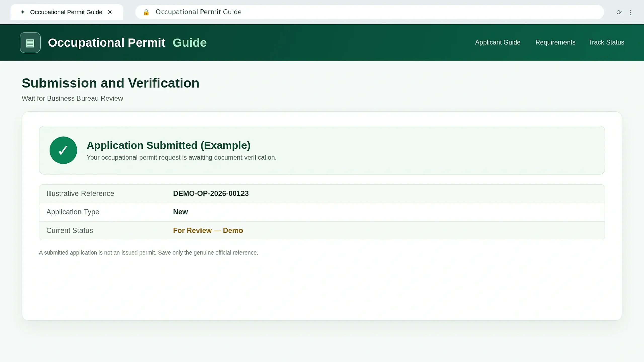Viewport: 644px width, 362px height.
Task: Click Wait for Business Bureau Review subtitle
Action: point(72,98)
